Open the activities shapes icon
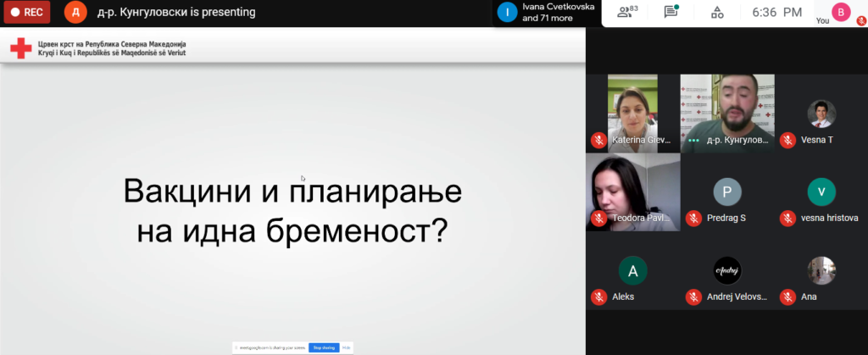This screenshot has width=868, height=355. (716, 12)
